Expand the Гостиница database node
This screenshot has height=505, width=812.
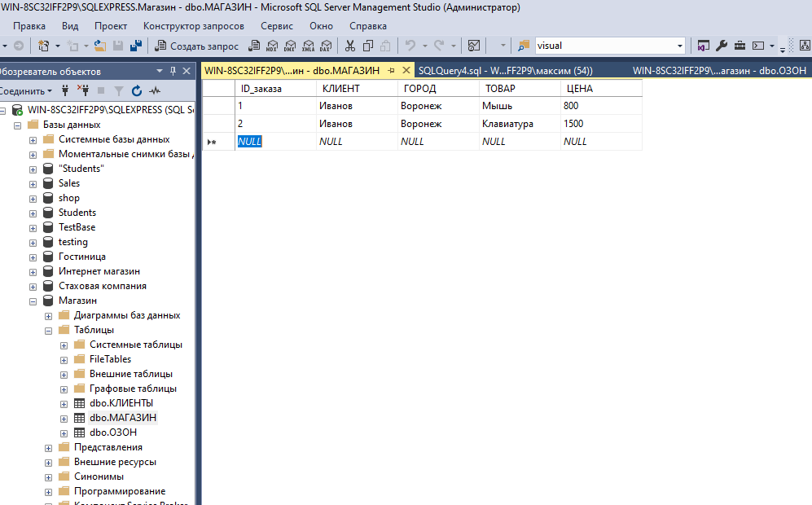point(33,257)
